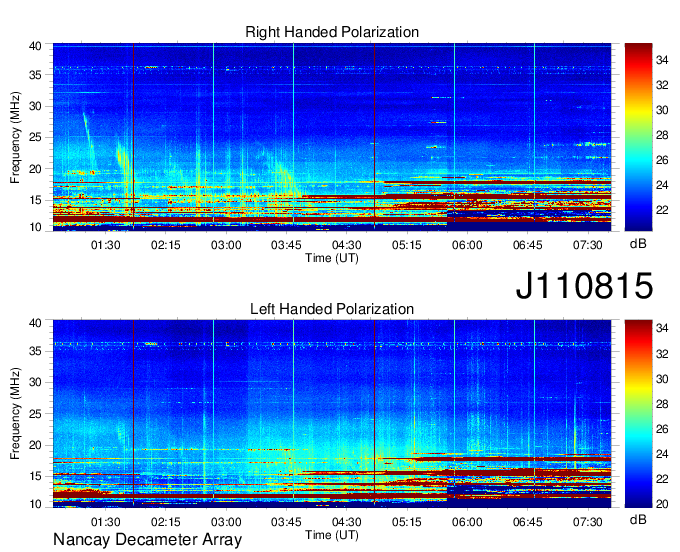Click the 'dB' unit label under bottom colorbar
The image size is (680, 552).
638,519
